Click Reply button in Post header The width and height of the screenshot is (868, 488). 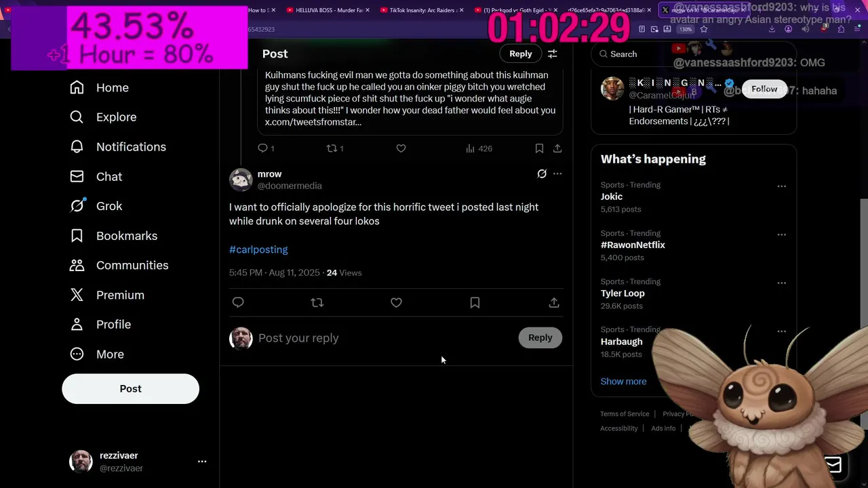click(521, 54)
